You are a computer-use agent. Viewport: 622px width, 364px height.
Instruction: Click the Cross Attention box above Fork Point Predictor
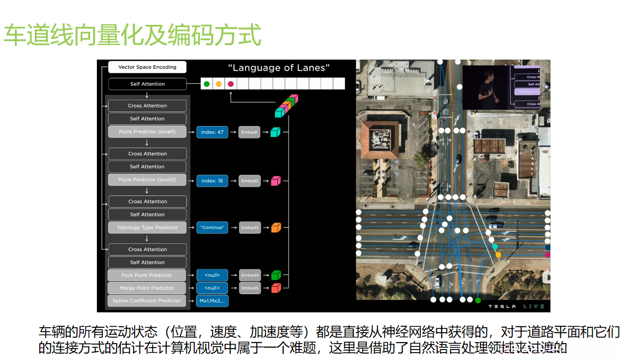[148, 249]
